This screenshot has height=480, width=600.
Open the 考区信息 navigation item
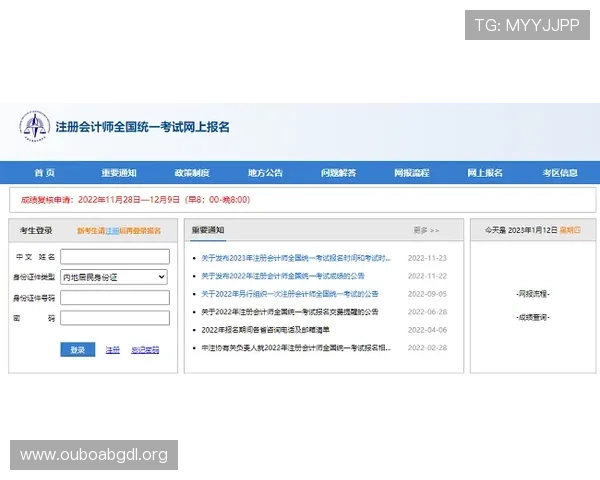pyautogui.click(x=560, y=173)
